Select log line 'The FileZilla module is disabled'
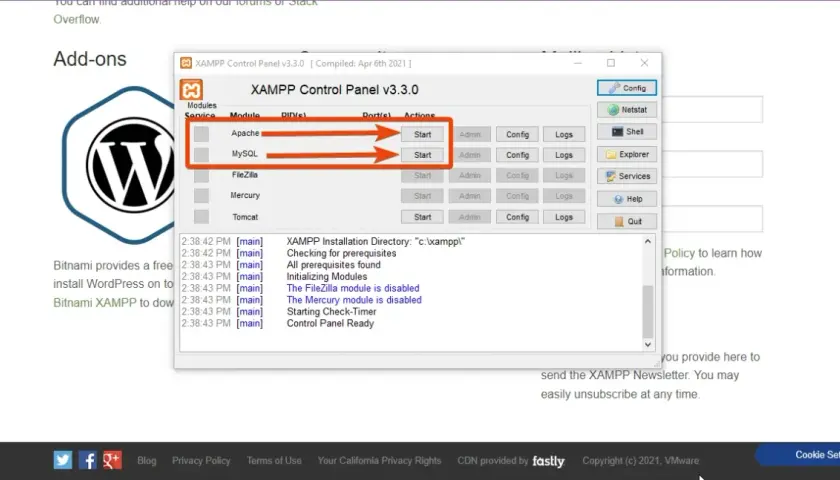 pos(353,288)
